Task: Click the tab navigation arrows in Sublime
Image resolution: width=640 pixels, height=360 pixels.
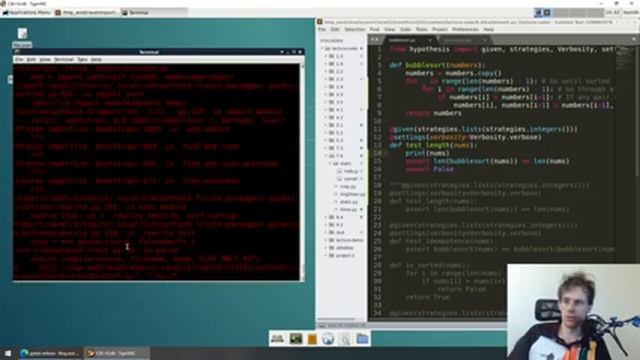Action: point(374,40)
